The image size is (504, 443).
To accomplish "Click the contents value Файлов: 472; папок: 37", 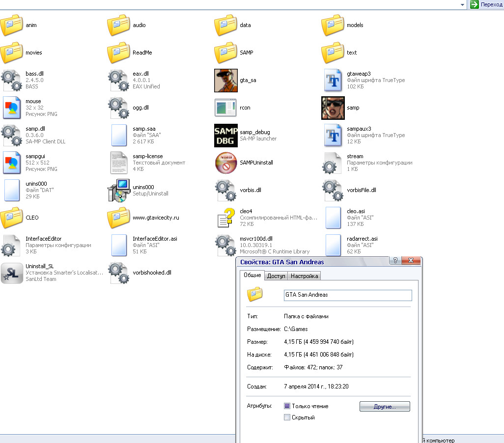I will pos(313,367).
